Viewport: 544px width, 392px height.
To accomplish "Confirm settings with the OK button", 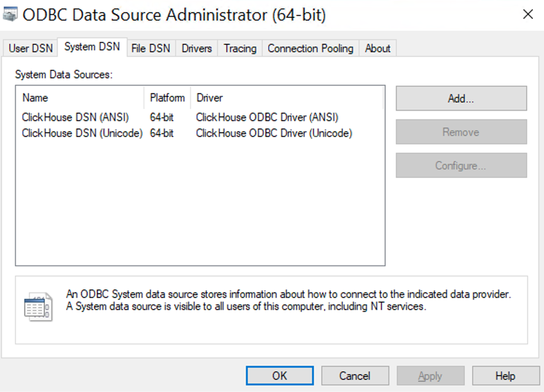I will pos(279,375).
